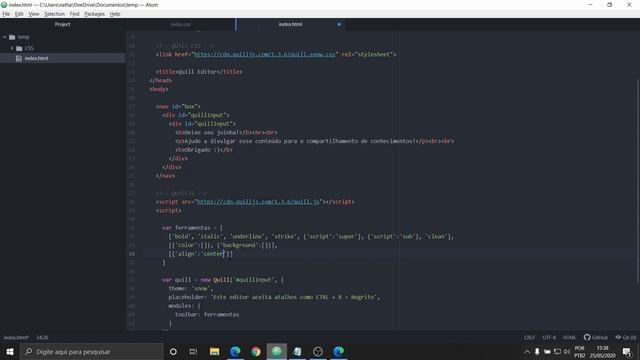Open the notification action center
This screenshot has height=360, width=640.
pos(627,351)
